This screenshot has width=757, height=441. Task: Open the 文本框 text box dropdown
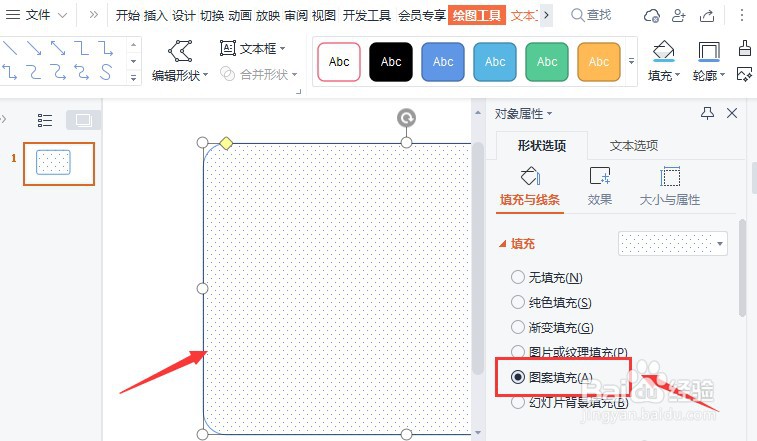252,48
